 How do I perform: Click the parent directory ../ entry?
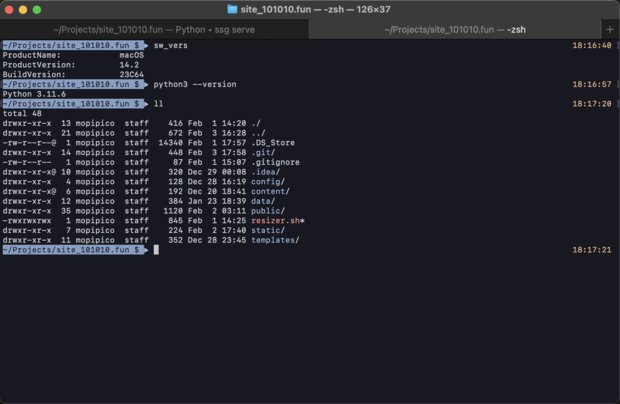(x=259, y=133)
